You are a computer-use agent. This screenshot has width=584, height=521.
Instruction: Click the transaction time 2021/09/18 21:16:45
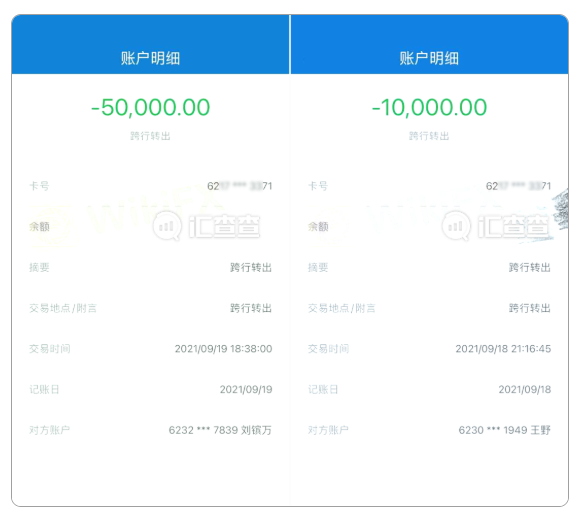[x=503, y=349]
